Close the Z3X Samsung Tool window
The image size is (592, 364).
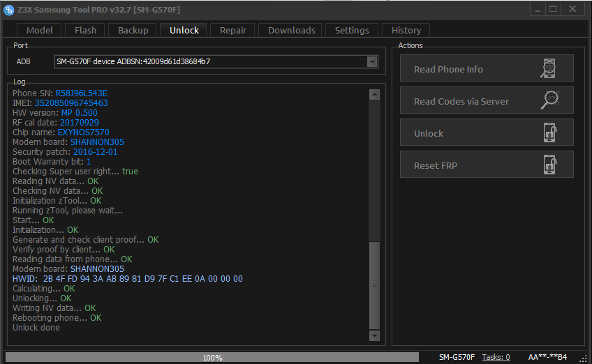[572, 9]
